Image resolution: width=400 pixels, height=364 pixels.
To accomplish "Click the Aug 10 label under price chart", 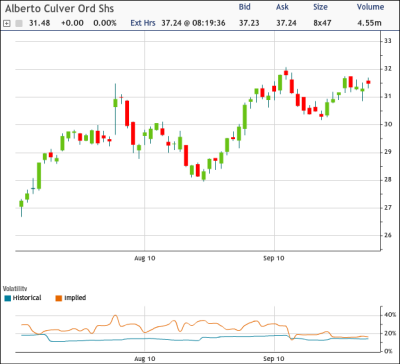I will pyautogui.click(x=145, y=258).
